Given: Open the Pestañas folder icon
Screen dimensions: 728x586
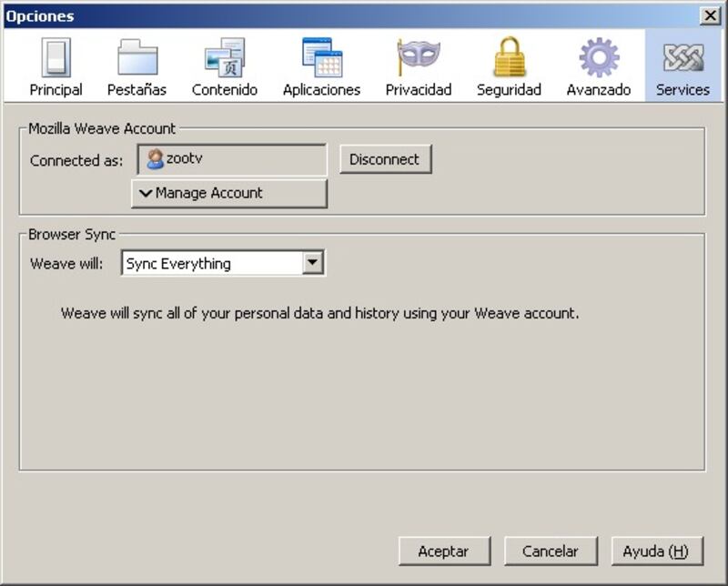Looking at the screenshot, I should coord(136,57).
